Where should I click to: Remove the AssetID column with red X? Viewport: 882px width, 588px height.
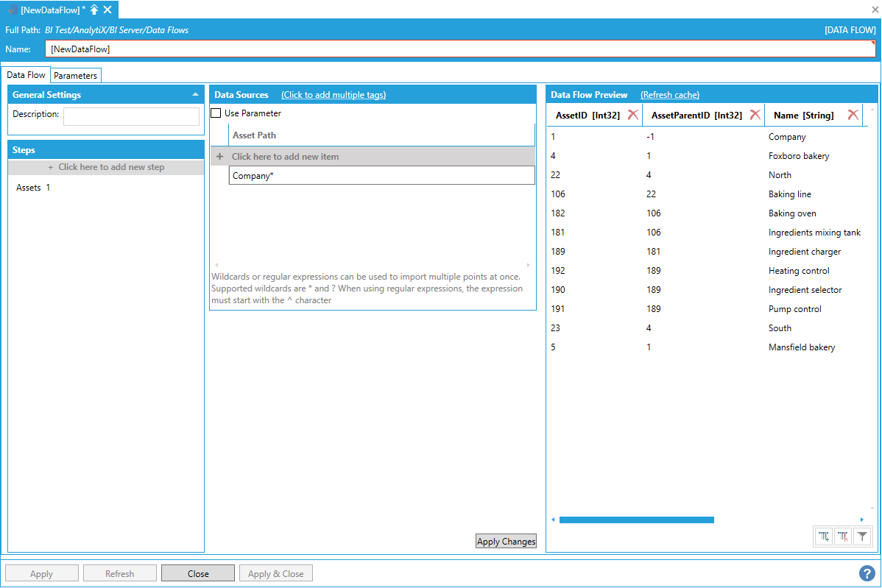click(x=632, y=115)
